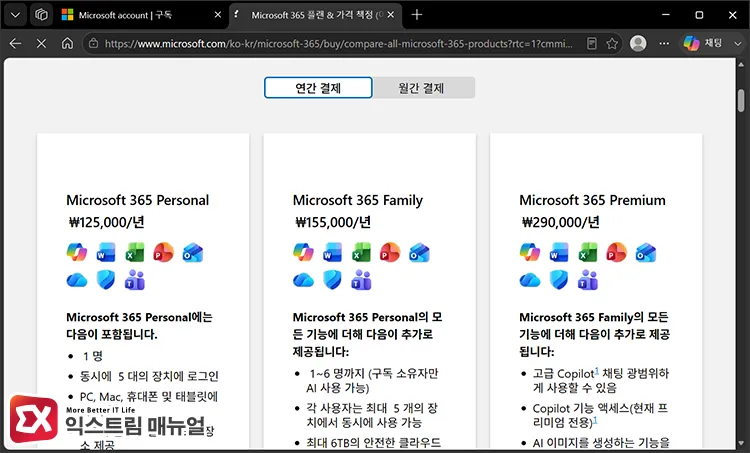Click Outlook icon under Microsoft 365 Premium

646,252
